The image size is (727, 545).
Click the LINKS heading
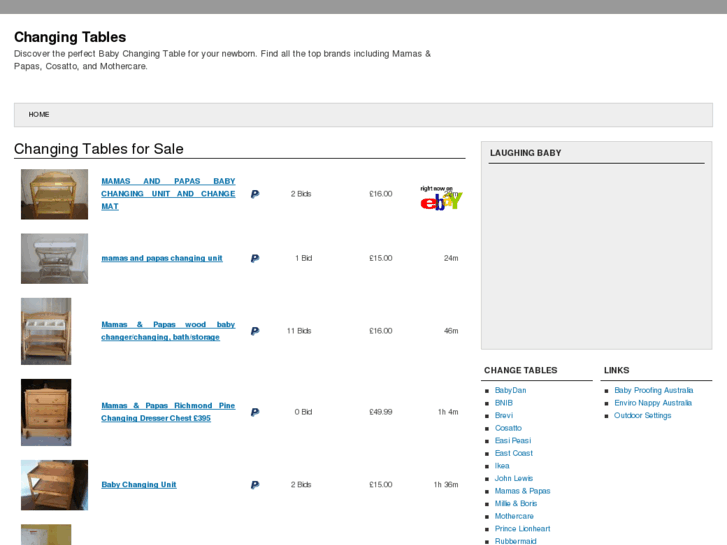616,370
